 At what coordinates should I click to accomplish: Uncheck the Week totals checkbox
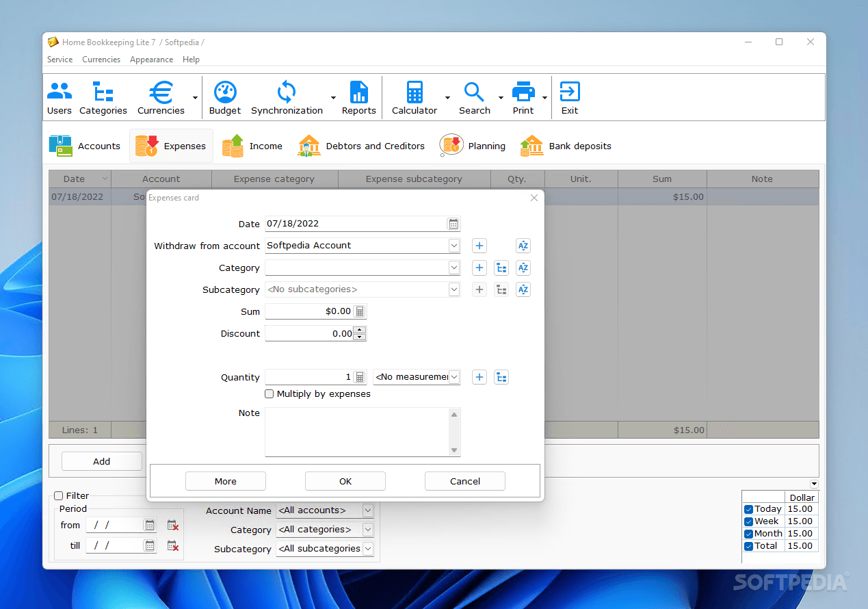[x=748, y=521]
